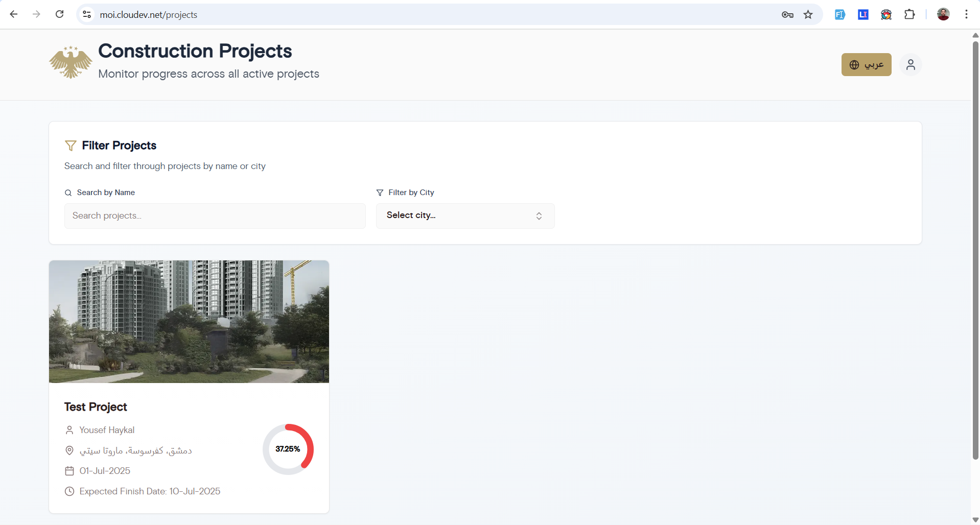Bookmark this page with the star icon

pos(808,14)
